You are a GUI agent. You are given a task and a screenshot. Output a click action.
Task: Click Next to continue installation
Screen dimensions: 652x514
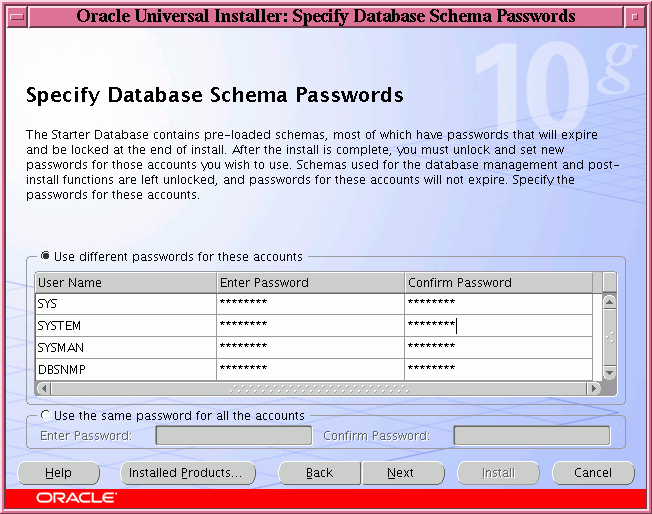(x=400, y=473)
